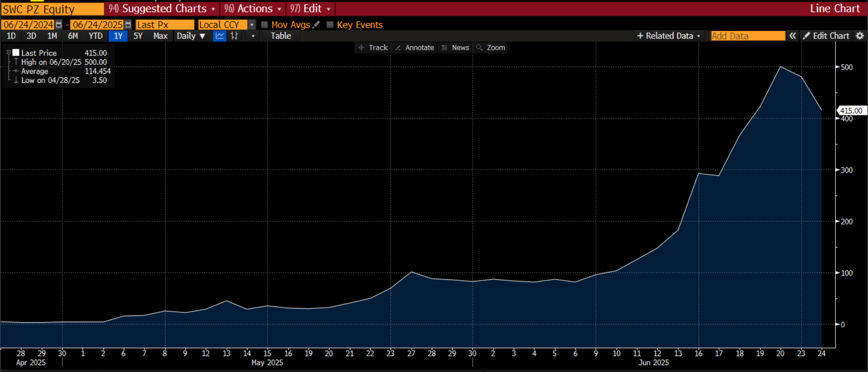Select the 6M time range tab
The width and height of the screenshot is (868, 372).
coord(73,36)
